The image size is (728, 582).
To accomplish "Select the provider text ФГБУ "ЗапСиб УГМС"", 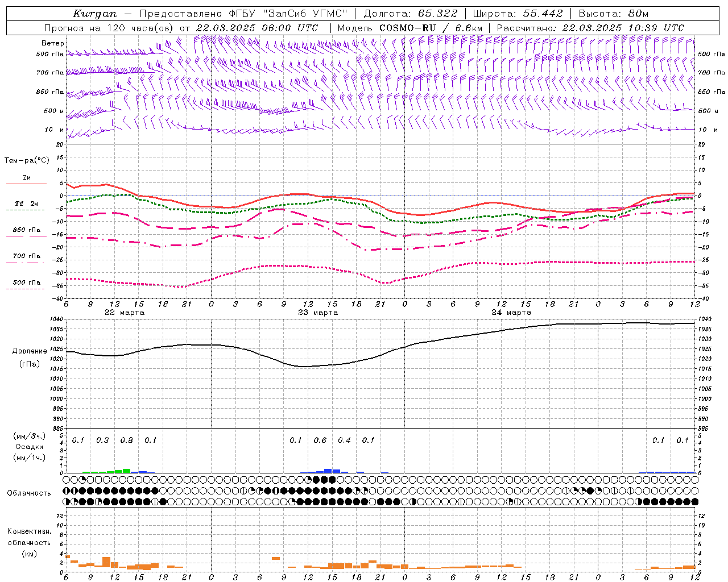I will [x=288, y=14].
